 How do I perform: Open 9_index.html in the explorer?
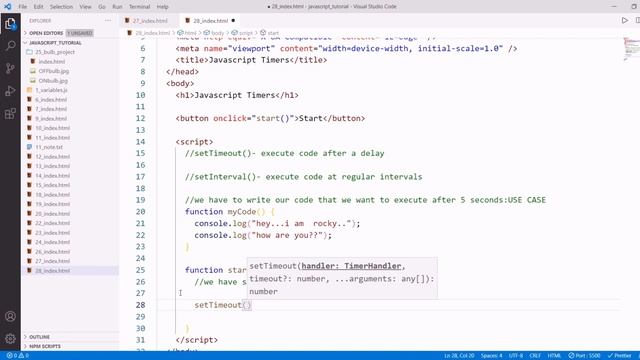(51, 118)
